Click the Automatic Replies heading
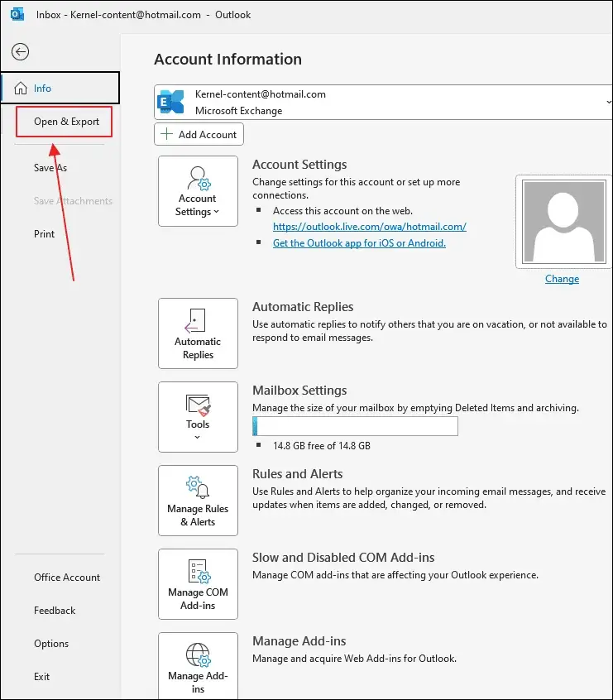This screenshot has height=700, width=613. (x=303, y=307)
